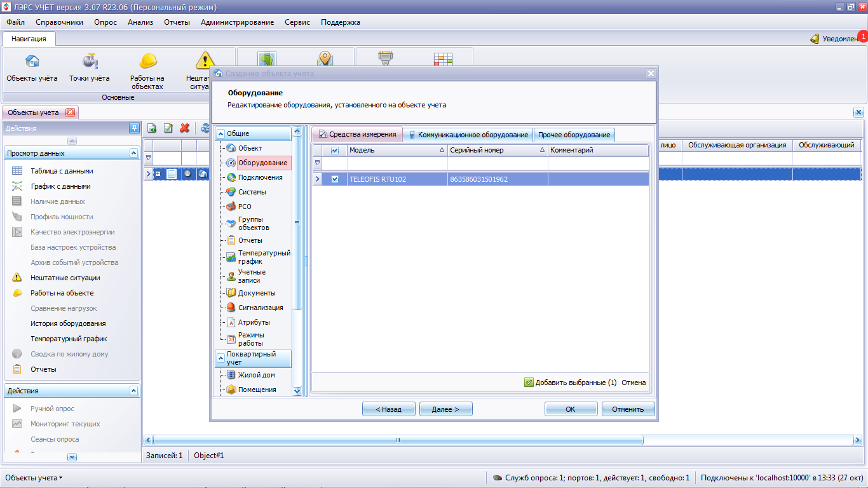Click Добавить выбранные (1)
Viewport: 868px width, 488px height.
tap(571, 383)
